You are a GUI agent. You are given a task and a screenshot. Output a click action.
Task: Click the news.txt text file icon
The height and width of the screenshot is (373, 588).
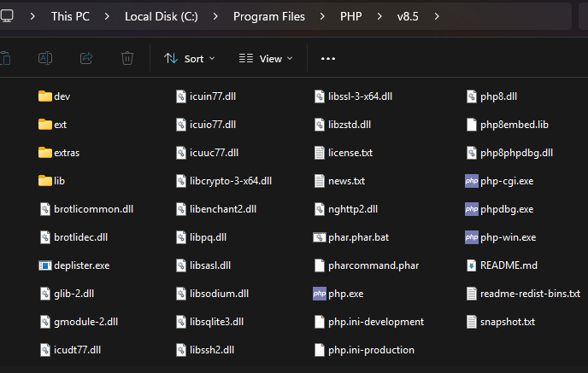click(320, 181)
